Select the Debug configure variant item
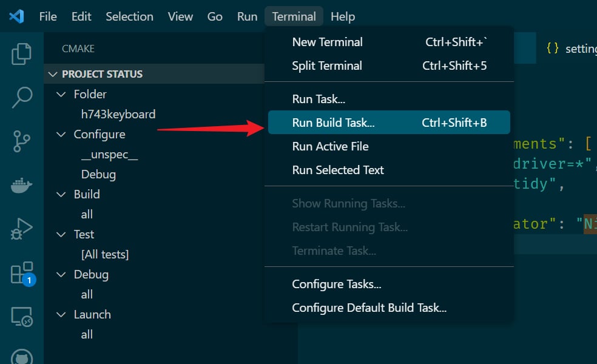 [x=98, y=174]
